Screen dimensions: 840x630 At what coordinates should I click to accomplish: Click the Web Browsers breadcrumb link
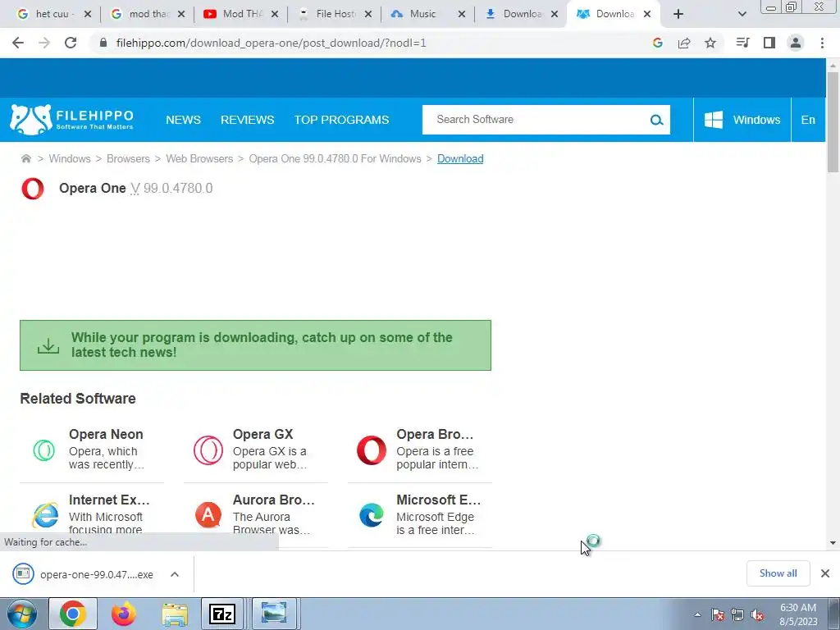pos(199,158)
